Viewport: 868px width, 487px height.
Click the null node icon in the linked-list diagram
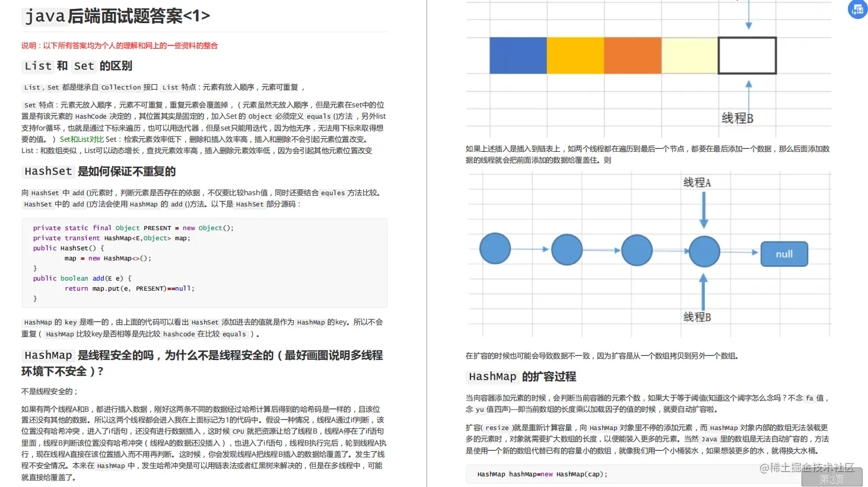(x=784, y=253)
